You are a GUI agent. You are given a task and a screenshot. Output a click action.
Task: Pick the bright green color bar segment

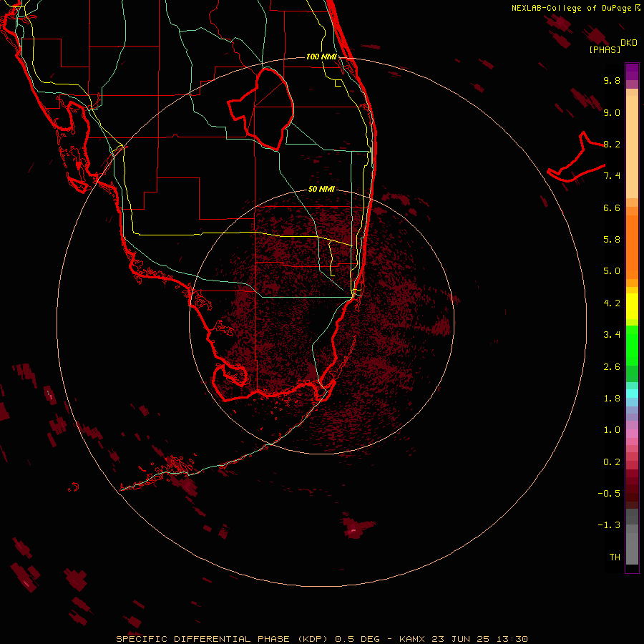(x=632, y=345)
